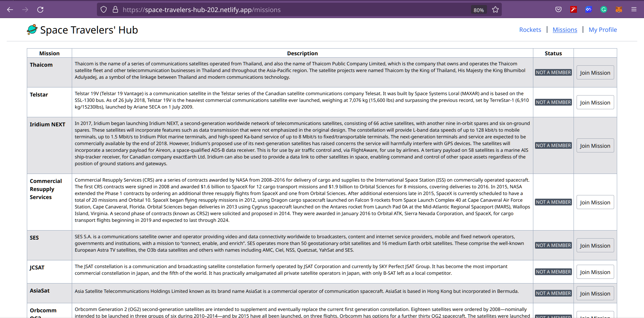644x318 pixels.
Task: Click the Telstar 19V description paragraph
Action: (302, 100)
